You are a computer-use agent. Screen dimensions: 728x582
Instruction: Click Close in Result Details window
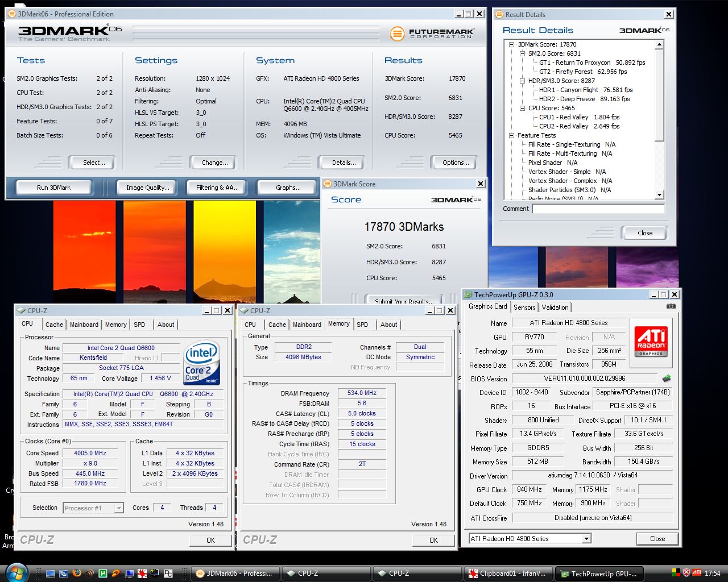pyautogui.click(x=645, y=233)
